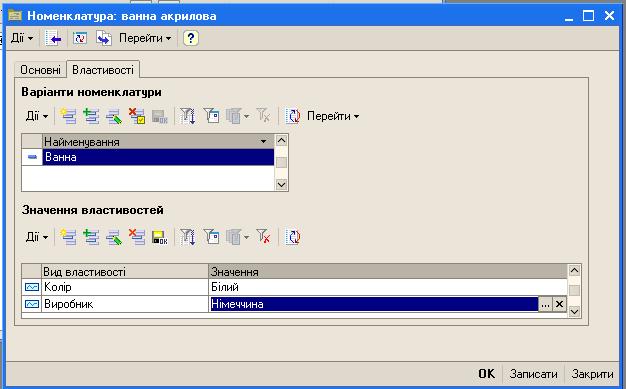626x389 pixels.
Task: Filter by current value in Значення властивостей toolbar
Action: (x=211, y=237)
